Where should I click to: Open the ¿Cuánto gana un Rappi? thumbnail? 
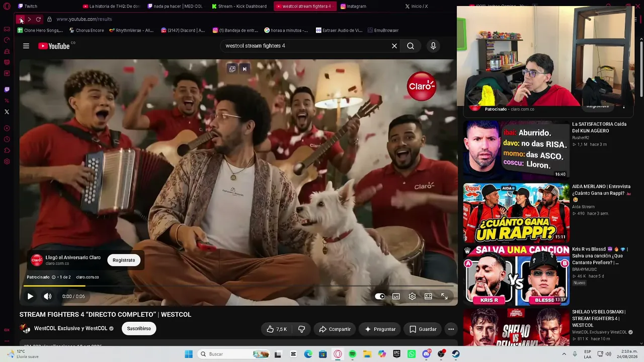516,213
